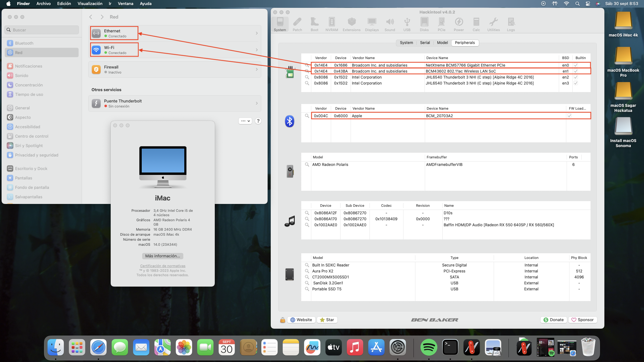Image resolution: width=644 pixels, height=362 pixels.
Task: Click Más información button in About window
Action: tap(163, 256)
